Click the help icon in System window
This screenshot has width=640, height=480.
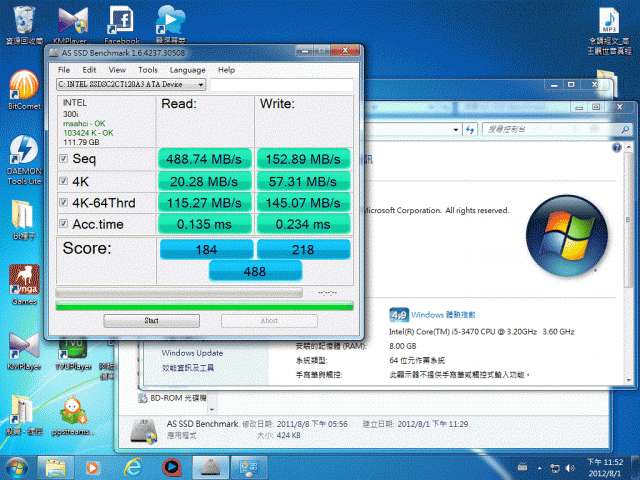617,147
